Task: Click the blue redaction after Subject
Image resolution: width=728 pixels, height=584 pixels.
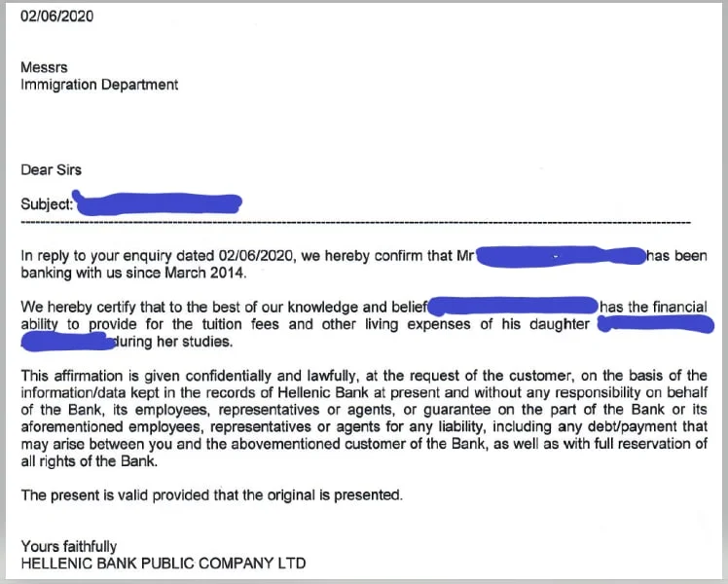Action: (158, 203)
